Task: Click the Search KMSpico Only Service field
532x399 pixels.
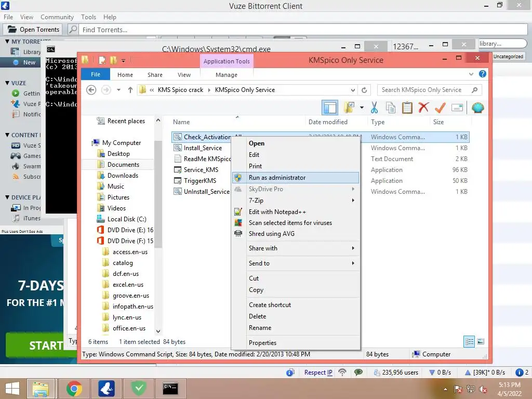Action: pyautogui.click(x=429, y=90)
